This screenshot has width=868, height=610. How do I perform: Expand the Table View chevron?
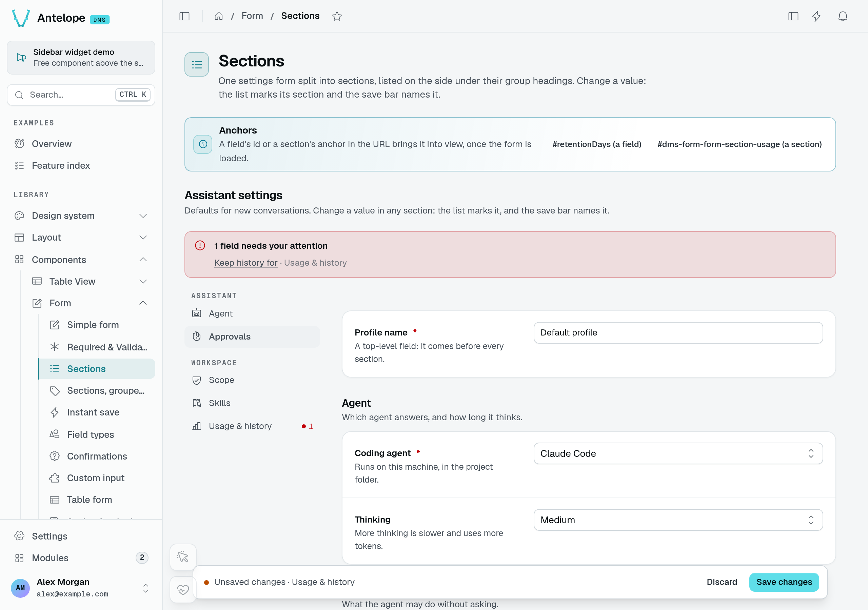click(143, 281)
